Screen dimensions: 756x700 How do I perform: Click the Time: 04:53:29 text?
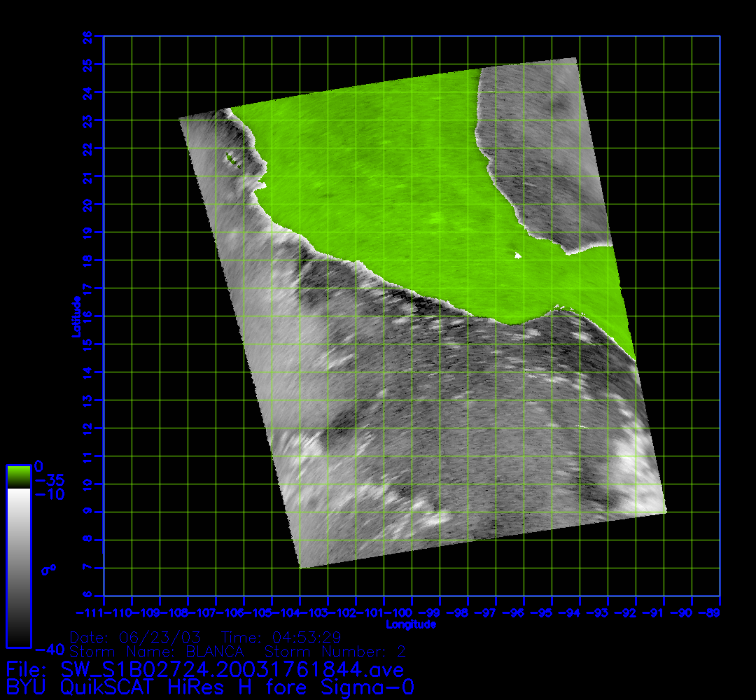point(281,638)
